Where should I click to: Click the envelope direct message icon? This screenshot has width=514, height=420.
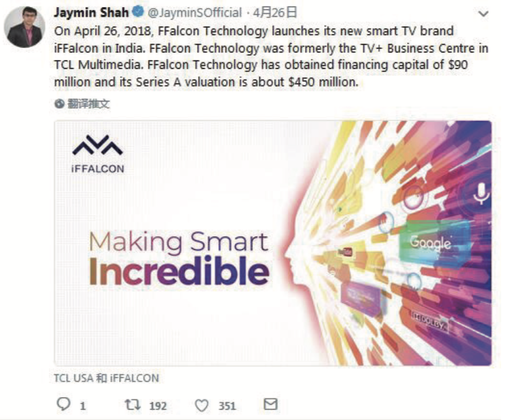coord(270,404)
